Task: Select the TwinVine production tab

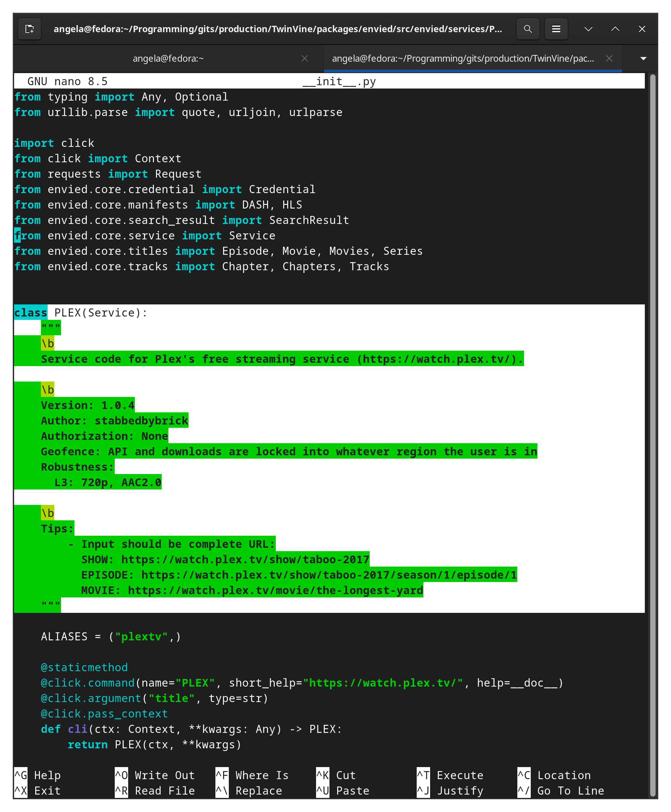Action: (463, 59)
